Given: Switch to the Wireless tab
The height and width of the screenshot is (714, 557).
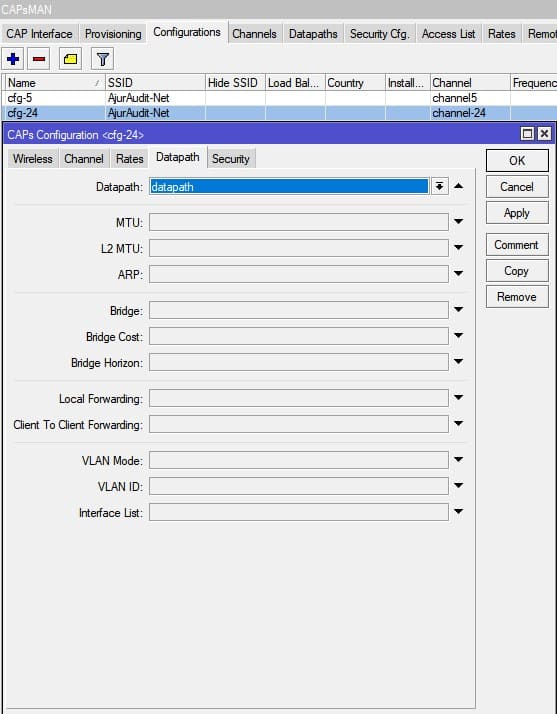Looking at the screenshot, I should tap(33, 158).
